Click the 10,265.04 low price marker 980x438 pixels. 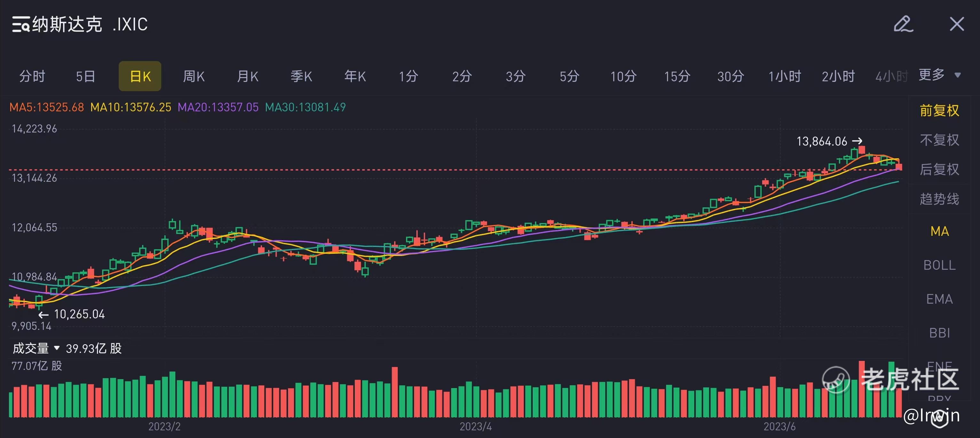[x=72, y=314]
